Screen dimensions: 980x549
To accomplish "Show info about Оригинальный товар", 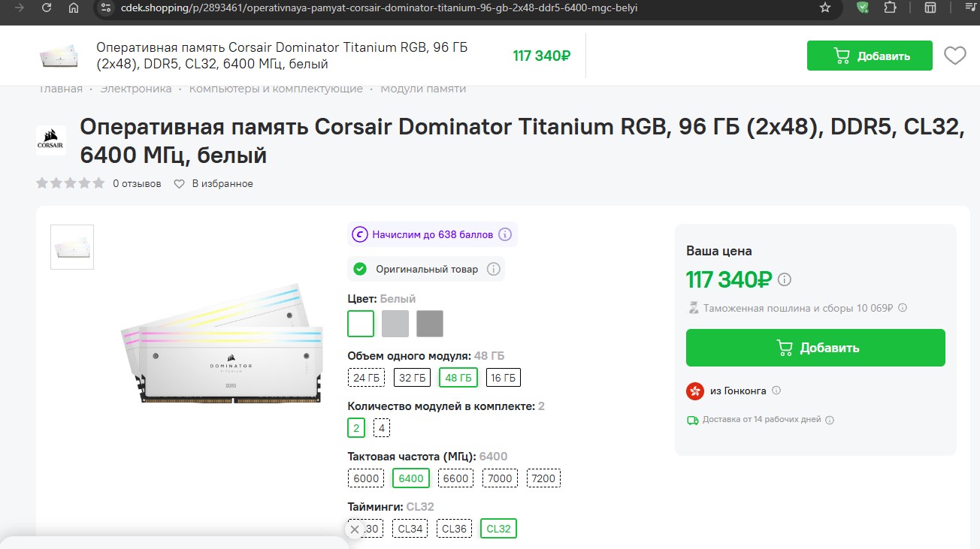I will [493, 269].
